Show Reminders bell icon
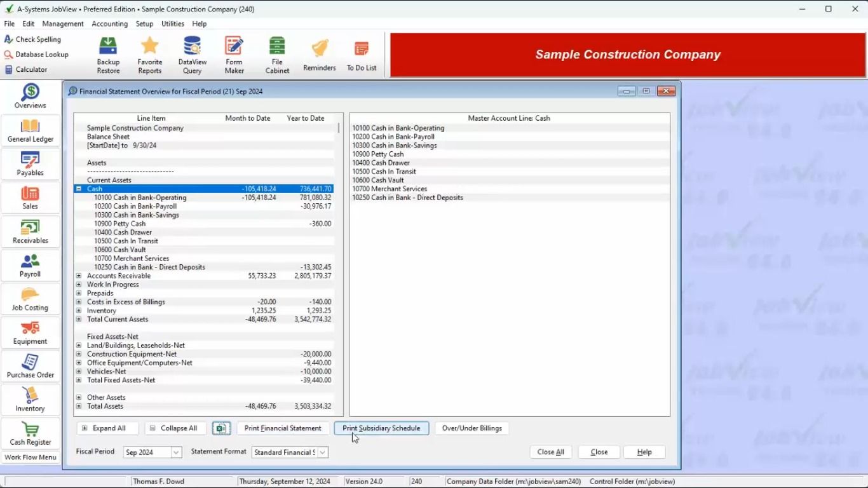This screenshot has height=488, width=868. pos(319,55)
